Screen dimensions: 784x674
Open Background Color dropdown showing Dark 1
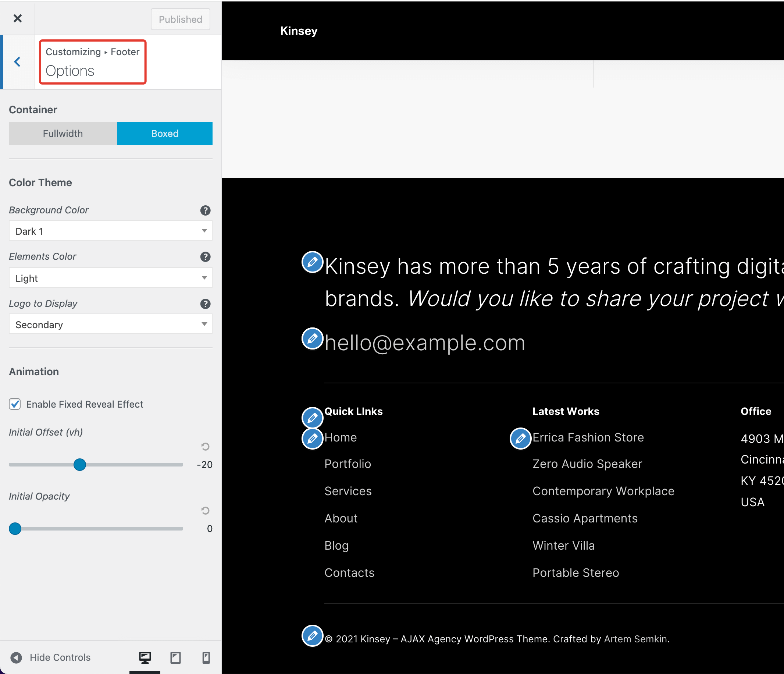pos(110,231)
